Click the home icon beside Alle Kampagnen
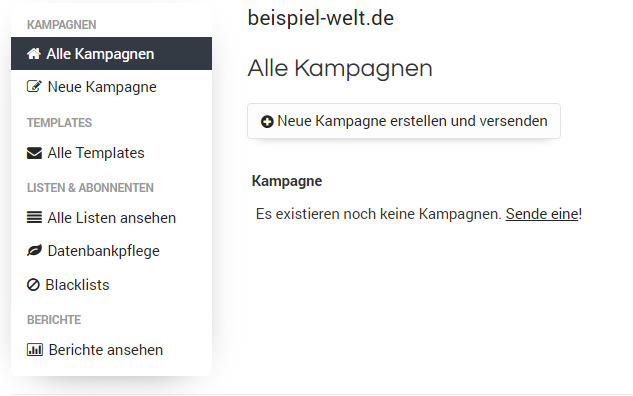The width and height of the screenshot is (633, 396). tap(34, 54)
